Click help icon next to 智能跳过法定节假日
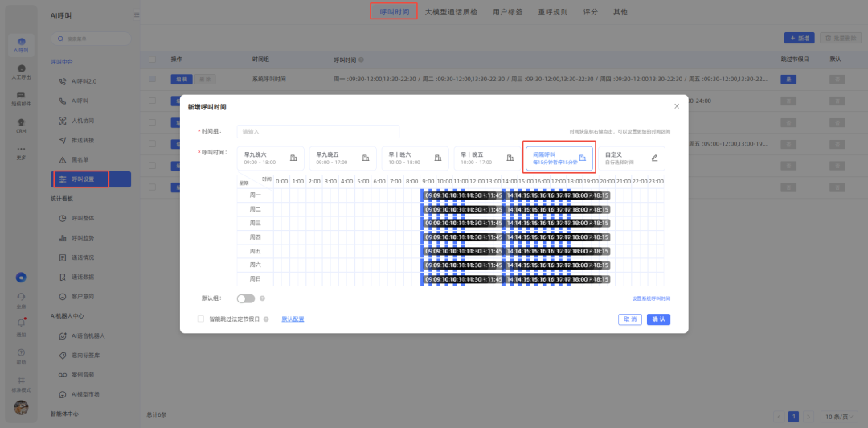 [266, 319]
